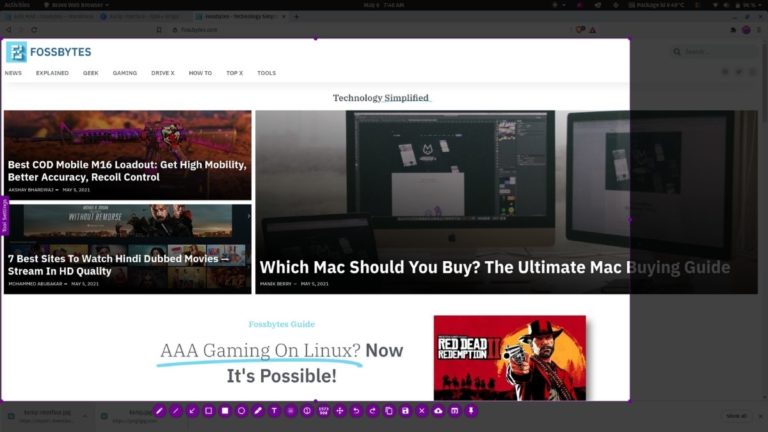Activate the Marker highlighter tool

(258, 411)
